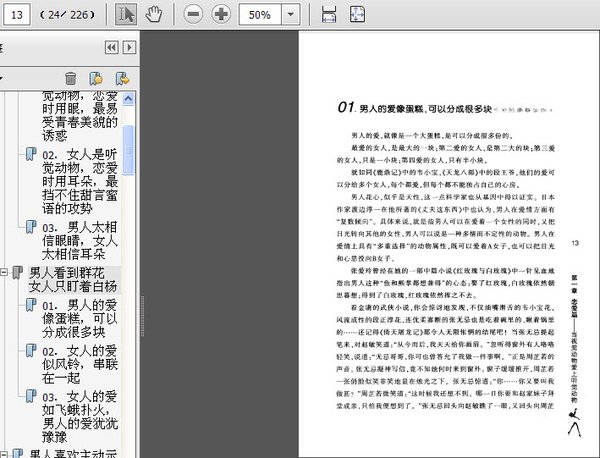Activate the Select tool cursor icon
This screenshot has height=458, width=600.
pyautogui.click(x=126, y=15)
